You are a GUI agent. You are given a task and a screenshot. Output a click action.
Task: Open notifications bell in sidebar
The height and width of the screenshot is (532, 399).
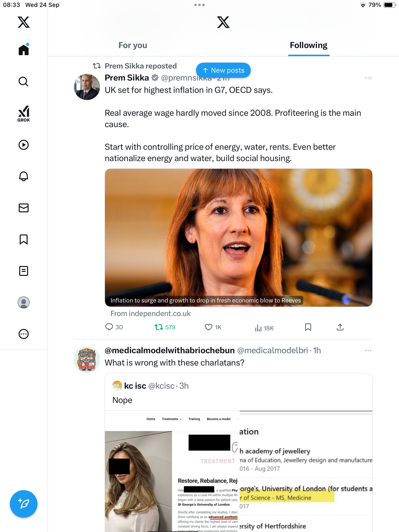[24, 176]
